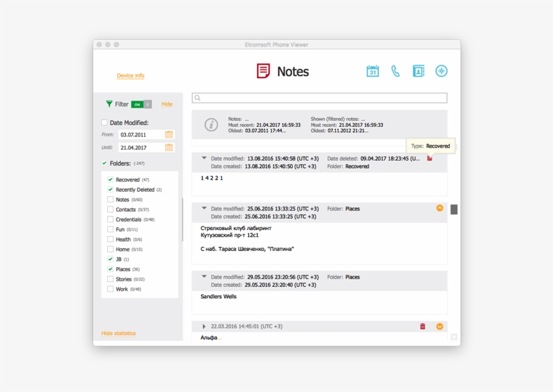This screenshot has height=392, width=553.
Task: Open the Safari browser data compass icon
Action: click(441, 70)
